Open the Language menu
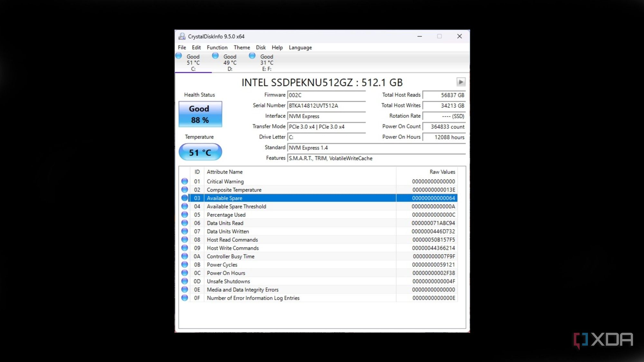Screen dimensions: 644x362 pyautogui.click(x=300, y=47)
